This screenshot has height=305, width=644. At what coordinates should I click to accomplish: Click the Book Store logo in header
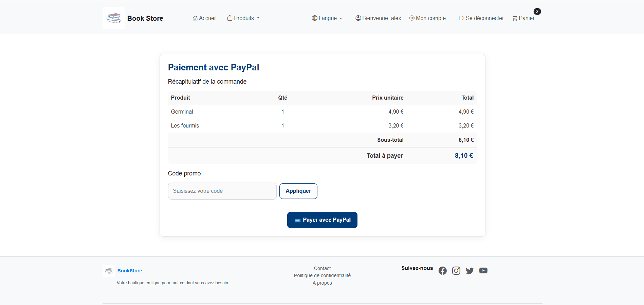click(x=113, y=18)
